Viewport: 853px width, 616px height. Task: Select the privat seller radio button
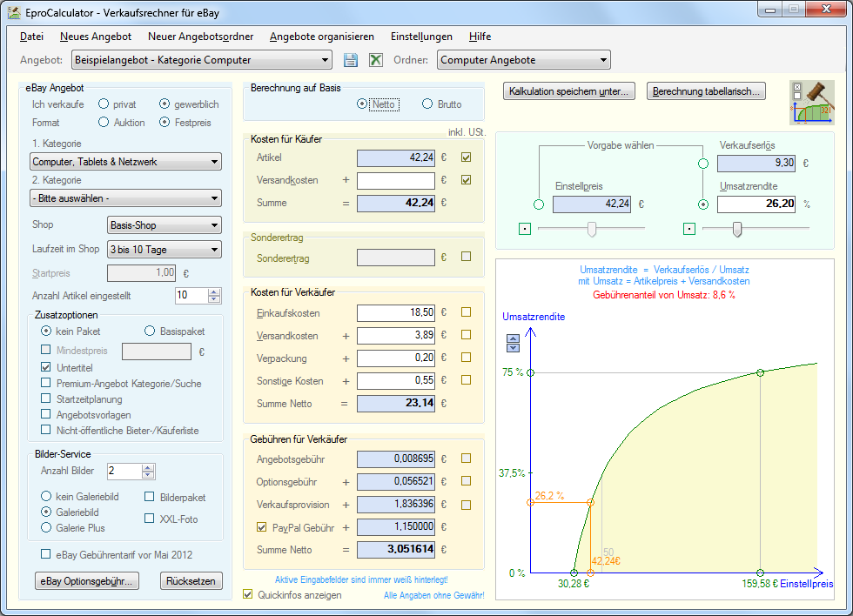(x=104, y=104)
